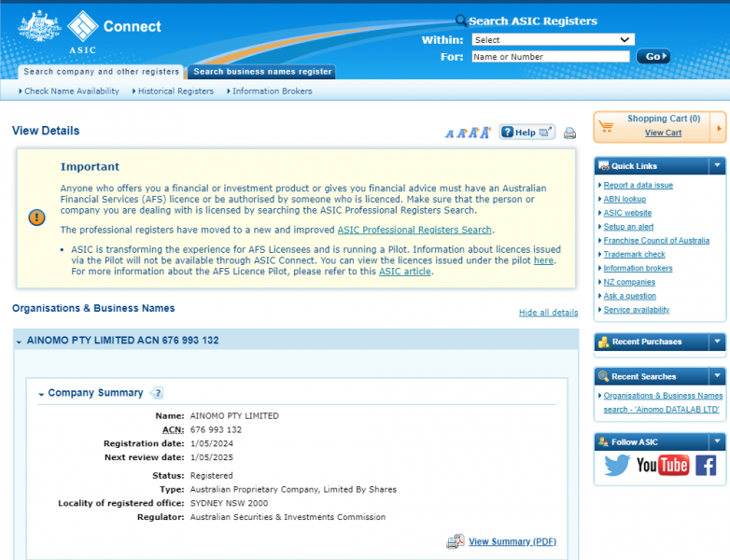Open Franchise Council of Australia link
Image resolution: width=730 pixels, height=560 pixels.
[656, 241]
